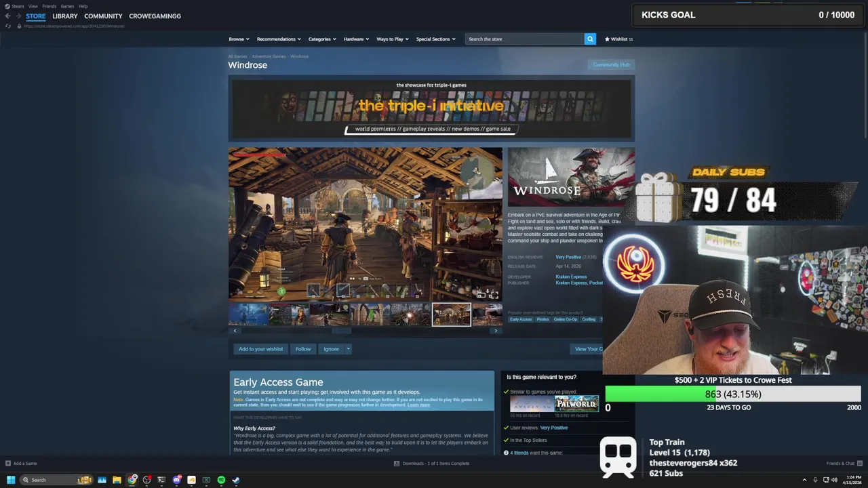The width and height of the screenshot is (868, 488).
Task: Click the Follow button
Action: pos(303,349)
